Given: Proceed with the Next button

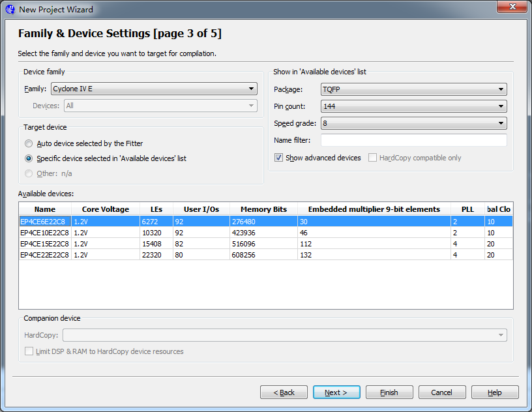Looking at the screenshot, I should coord(336,392).
